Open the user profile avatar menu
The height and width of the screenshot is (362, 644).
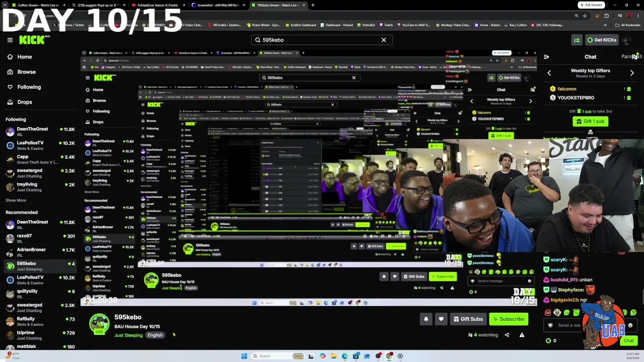[626, 40]
